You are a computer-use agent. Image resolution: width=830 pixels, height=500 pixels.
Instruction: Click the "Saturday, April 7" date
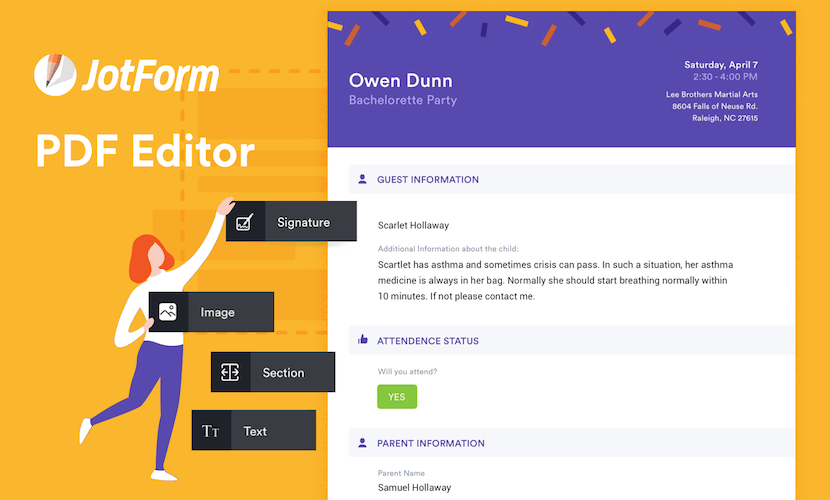721,65
